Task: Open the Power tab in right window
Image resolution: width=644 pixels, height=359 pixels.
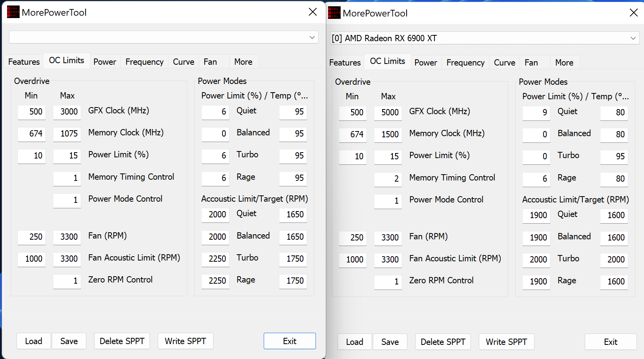Action: click(x=426, y=62)
